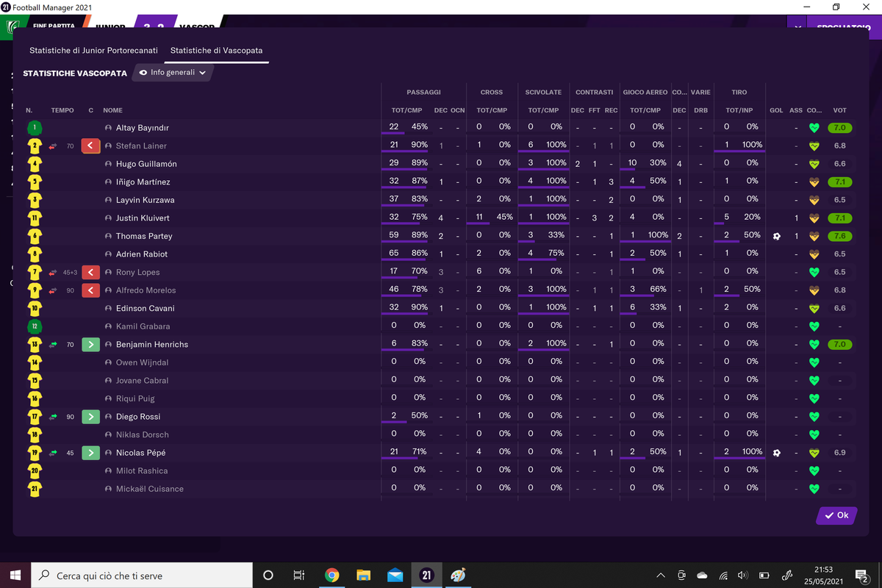The height and width of the screenshot is (588, 882).
Task: Click Justin Kluivert's 45% cross completion value
Action: 504,218
